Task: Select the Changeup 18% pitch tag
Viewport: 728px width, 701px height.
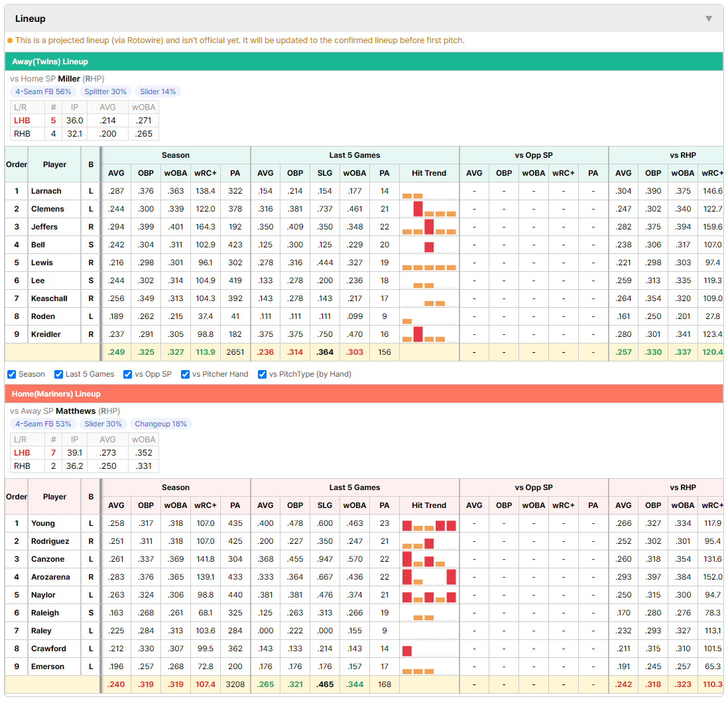Action: pyautogui.click(x=160, y=424)
